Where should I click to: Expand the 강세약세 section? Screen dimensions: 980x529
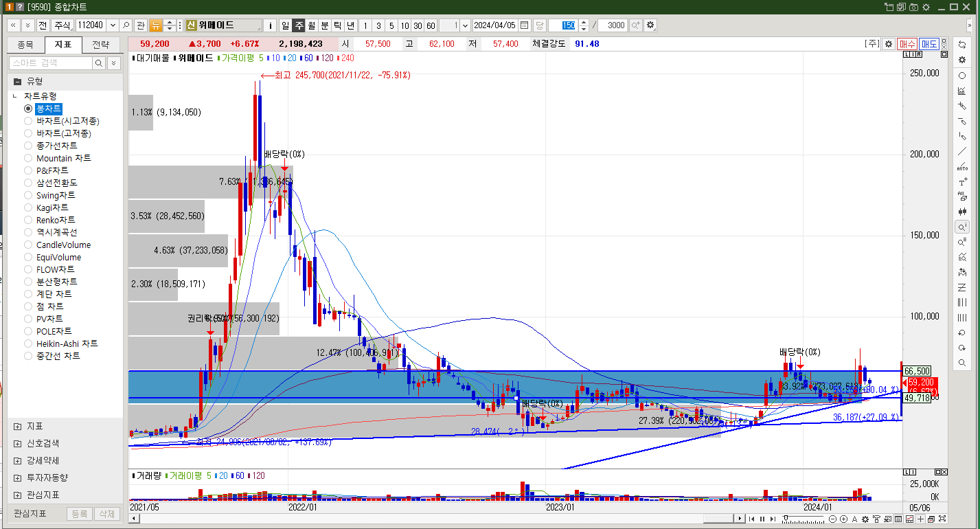[17, 460]
